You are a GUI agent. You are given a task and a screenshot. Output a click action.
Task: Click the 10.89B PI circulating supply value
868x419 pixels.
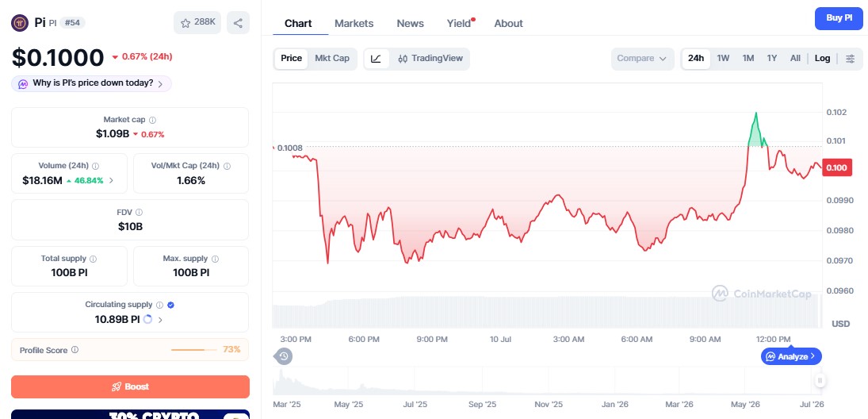click(117, 319)
